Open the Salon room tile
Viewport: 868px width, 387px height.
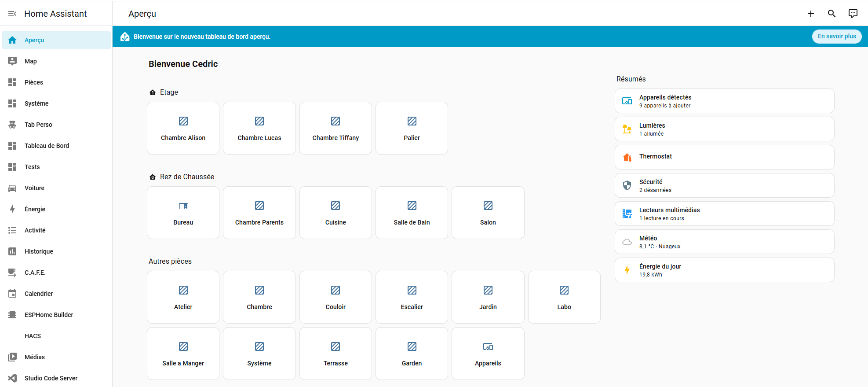point(488,213)
